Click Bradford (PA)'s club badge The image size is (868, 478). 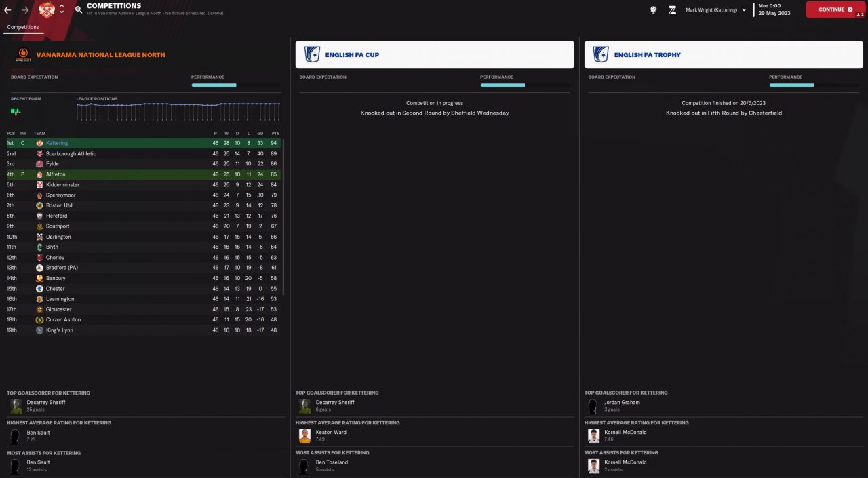pos(39,268)
